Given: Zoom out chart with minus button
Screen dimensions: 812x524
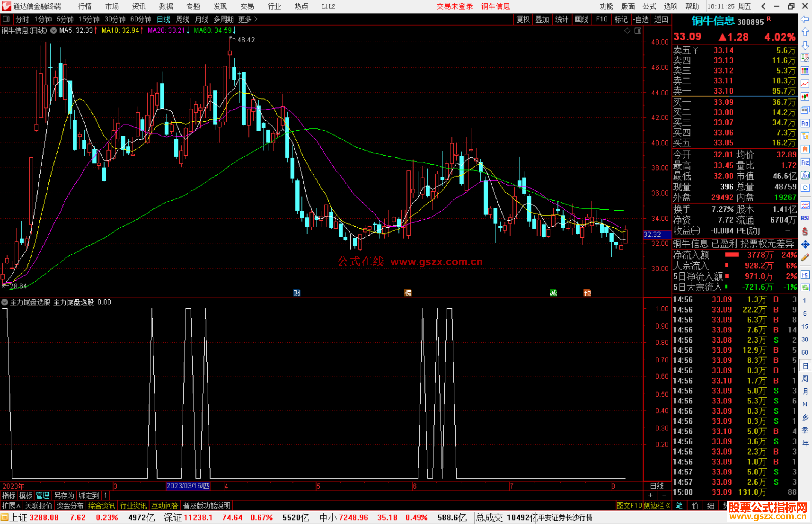Looking at the screenshot, I should coord(664,495).
